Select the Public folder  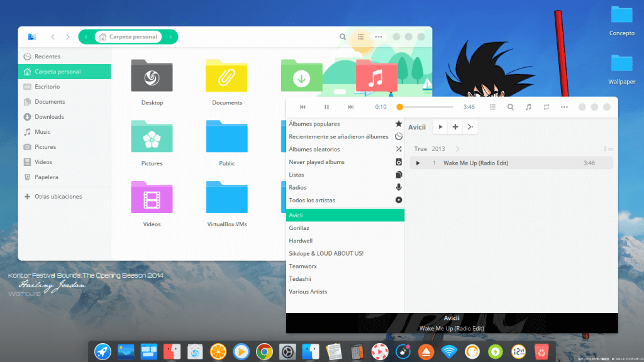tap(226, 136)
